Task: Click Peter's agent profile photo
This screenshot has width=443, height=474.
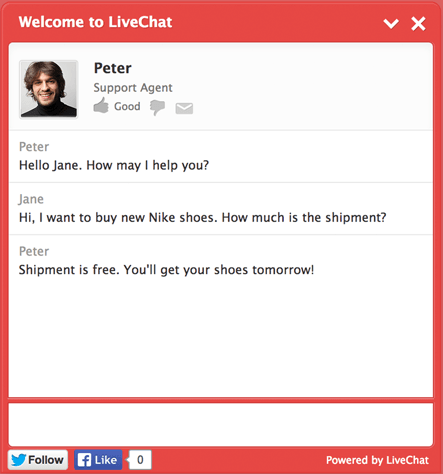Action: pos(49,89)
